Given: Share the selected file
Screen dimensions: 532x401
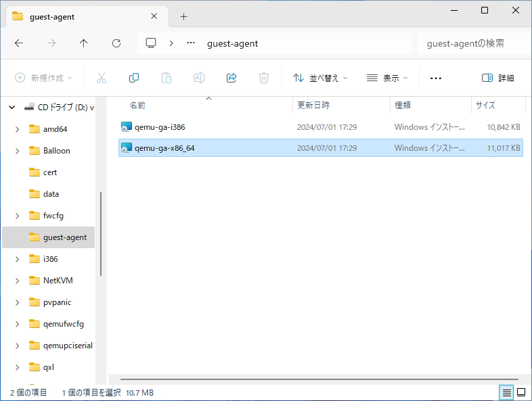Looking at the screenshot, I should [x=231, y=78].
